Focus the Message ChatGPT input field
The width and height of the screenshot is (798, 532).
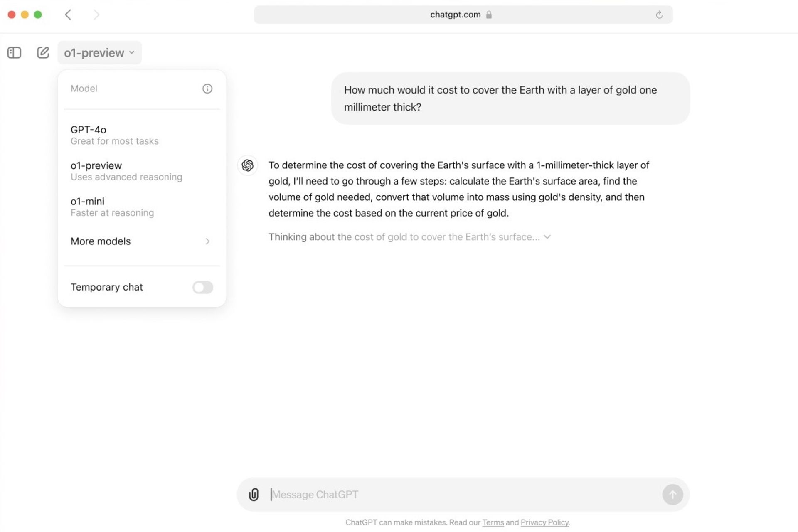tap(463, 495)
